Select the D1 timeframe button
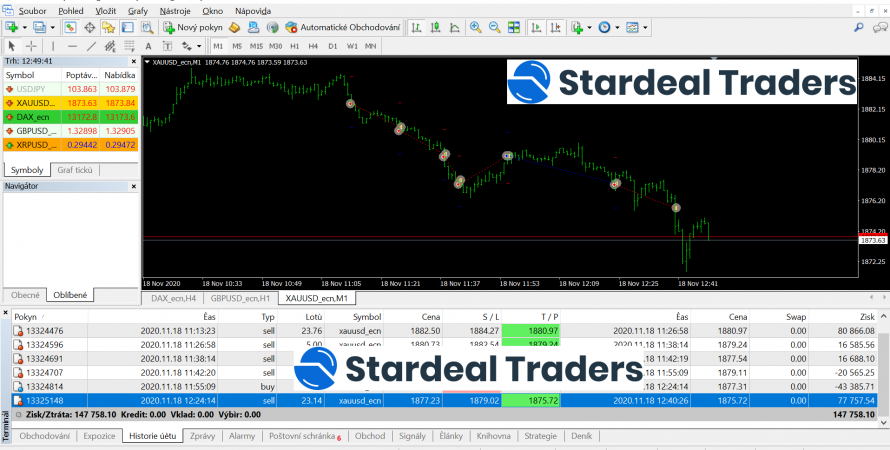The image size is (890, 450). 332,46
